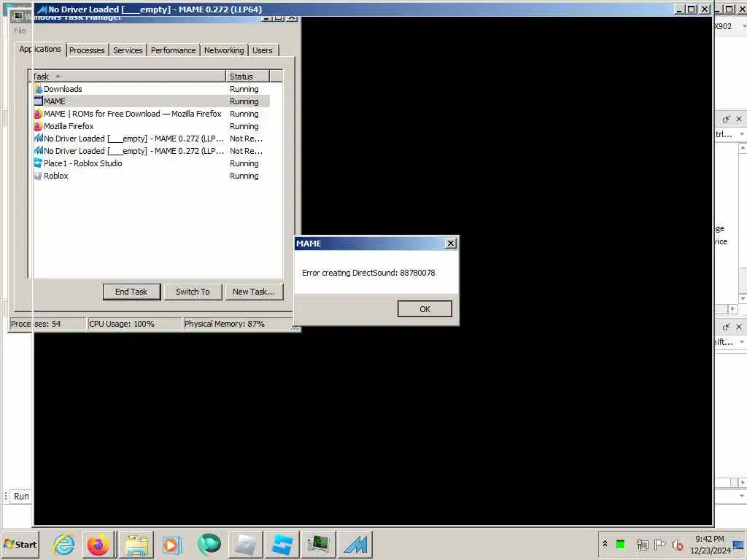Click the Mozilla Firefox row's Firefox icon

[x=38, y=126]
